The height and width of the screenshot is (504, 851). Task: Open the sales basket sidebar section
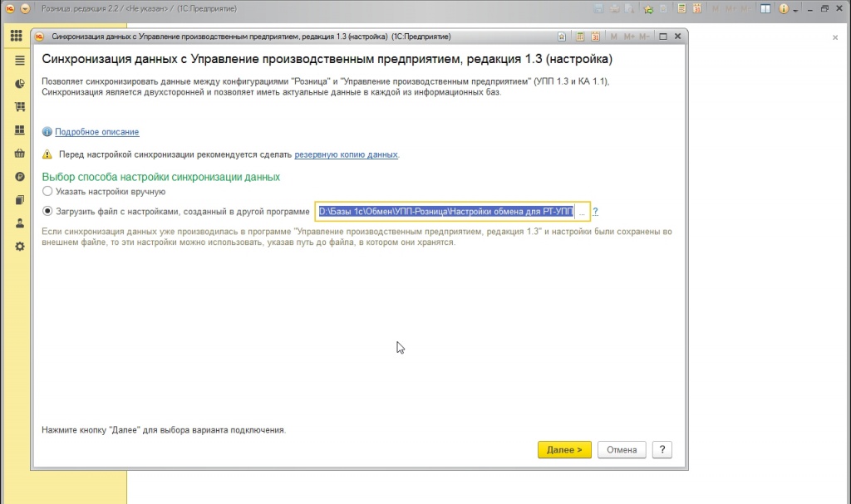tap(20, 154)
